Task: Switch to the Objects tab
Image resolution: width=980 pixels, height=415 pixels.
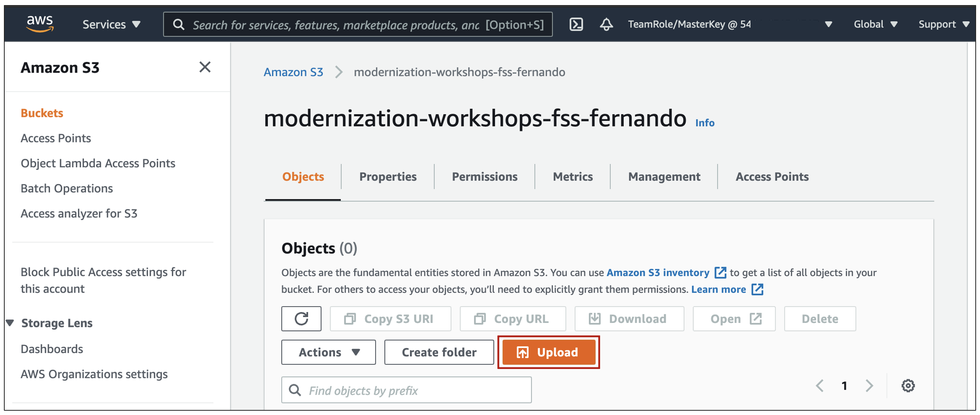Action: (x=303, y=177)
